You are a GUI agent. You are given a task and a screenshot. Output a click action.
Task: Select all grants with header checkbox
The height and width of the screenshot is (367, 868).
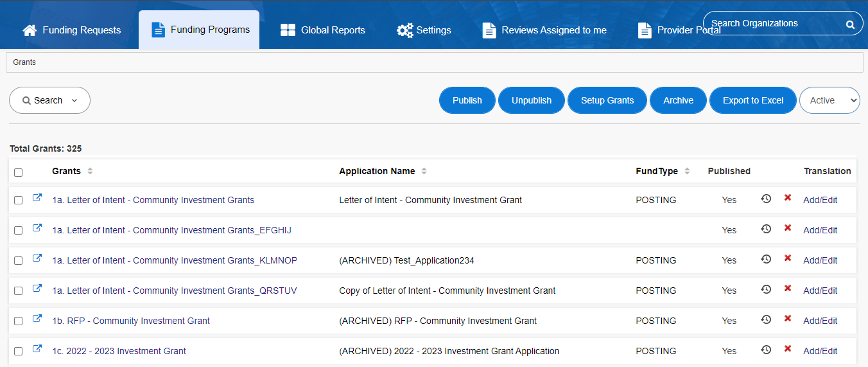coord(18,172)
